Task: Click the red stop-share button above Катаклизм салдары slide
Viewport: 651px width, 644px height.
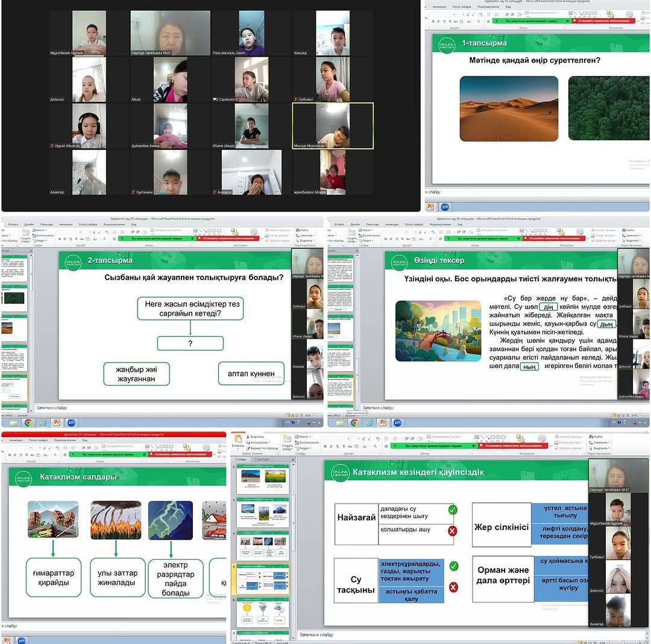Action: point(181,454)
